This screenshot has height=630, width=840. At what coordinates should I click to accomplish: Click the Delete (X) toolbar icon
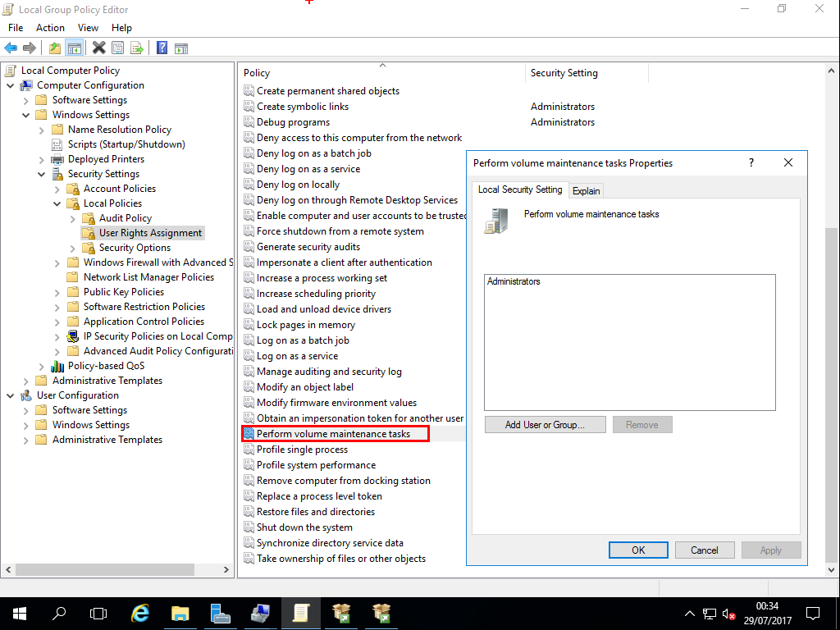point(99,48)
